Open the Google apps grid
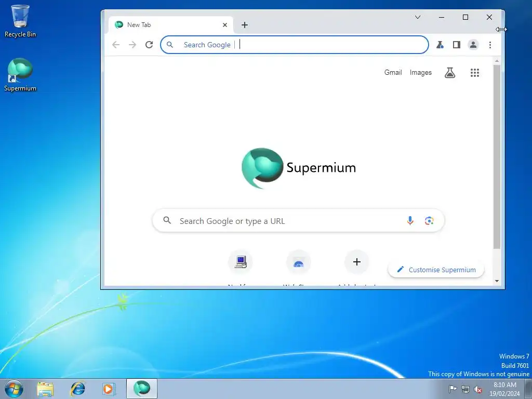Image resolution: width=532 pixels, height=399 pixels. click(x=475, y=73)
